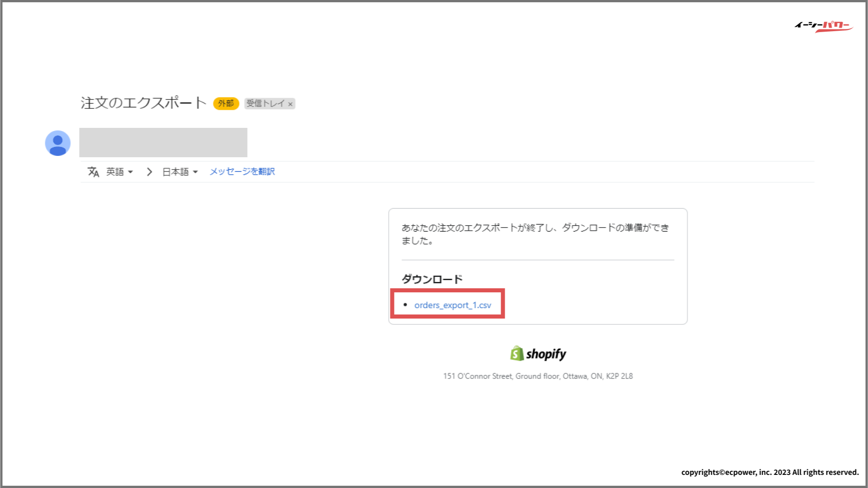Click the yellow 外部 badge
Image resolution: width=868 pixels, height=488 pixels.
[x=226, y=103]
